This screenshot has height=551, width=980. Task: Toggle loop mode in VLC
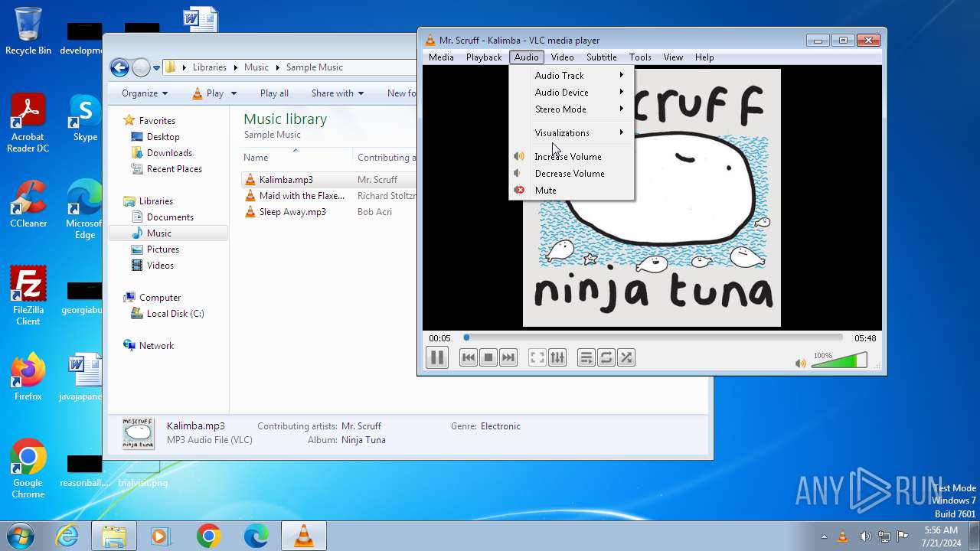pos(606,357)
